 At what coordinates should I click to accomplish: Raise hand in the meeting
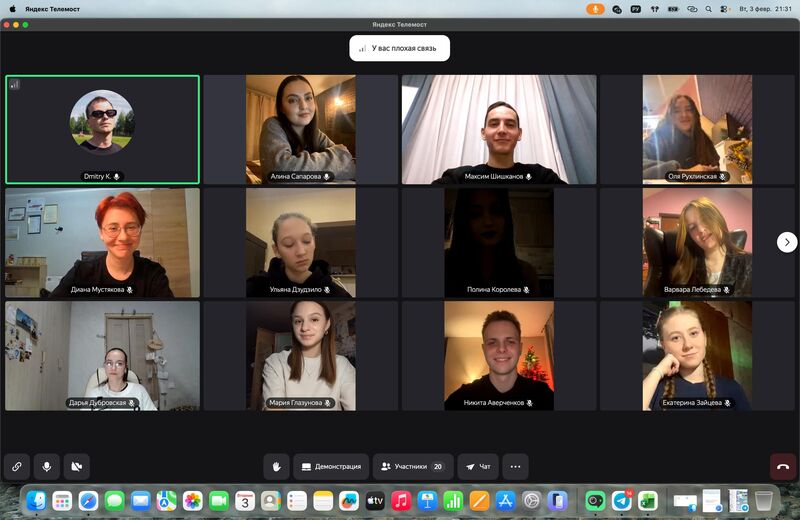277,466
